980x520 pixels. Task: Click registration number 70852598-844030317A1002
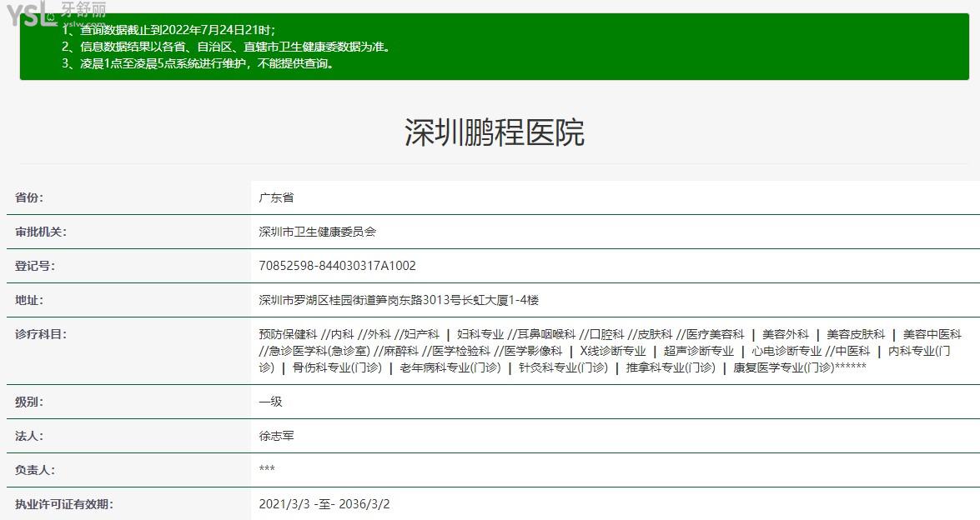tap(338, 266)
